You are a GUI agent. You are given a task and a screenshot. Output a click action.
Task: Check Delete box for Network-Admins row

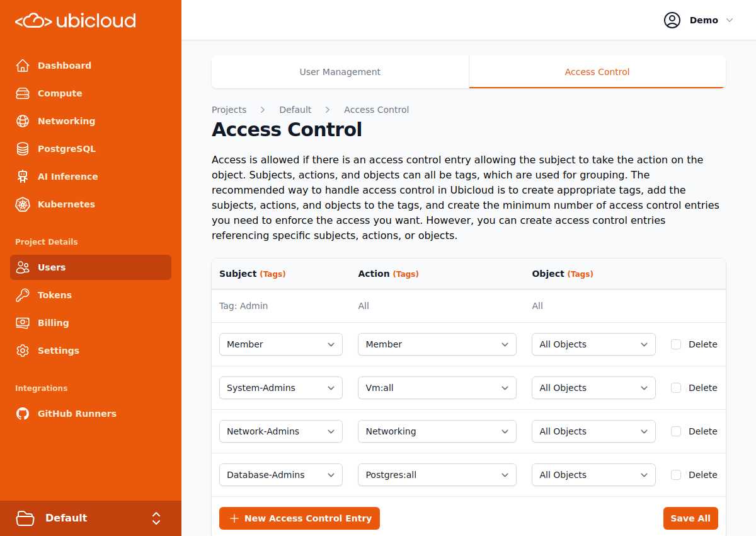676,431
